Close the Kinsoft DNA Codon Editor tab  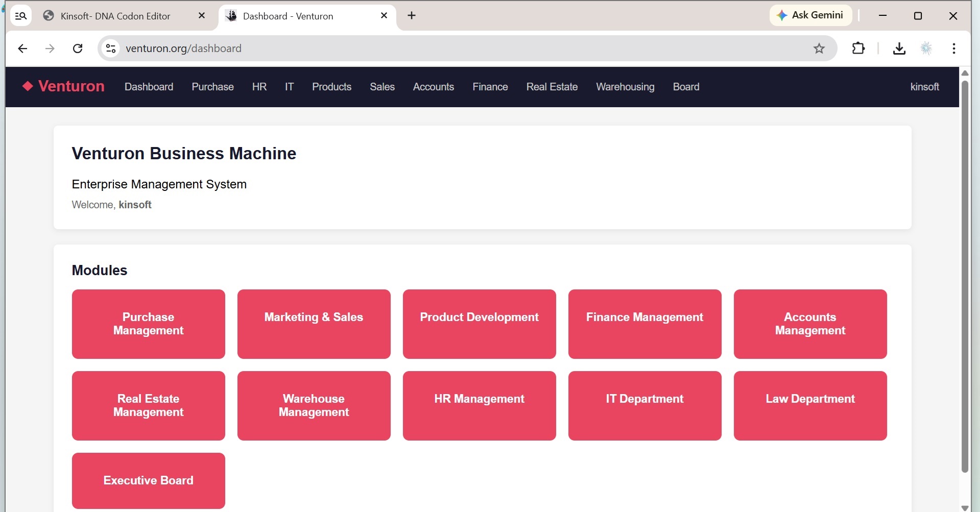point(202,16)
